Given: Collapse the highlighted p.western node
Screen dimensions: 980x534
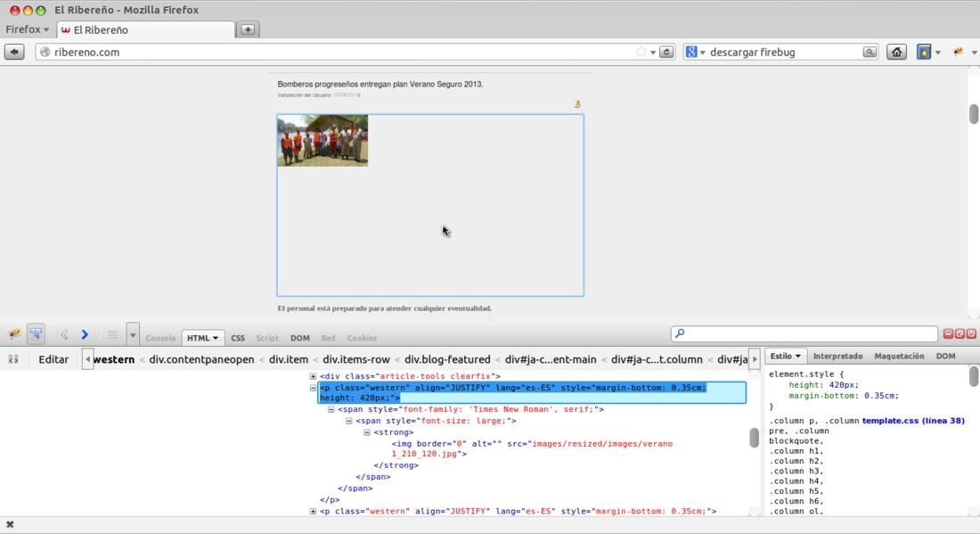Looking at the screenshot, I should [313, 388].
